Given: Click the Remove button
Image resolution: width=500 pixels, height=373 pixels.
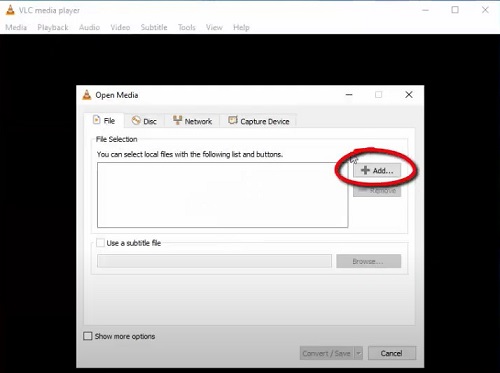Looking at the screenshot, I should point(377,190).
